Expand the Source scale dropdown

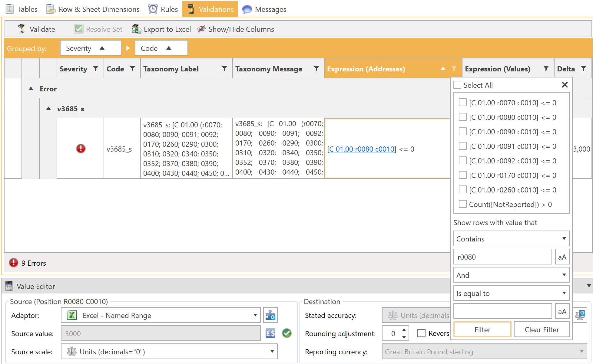[x=272, y=352]
